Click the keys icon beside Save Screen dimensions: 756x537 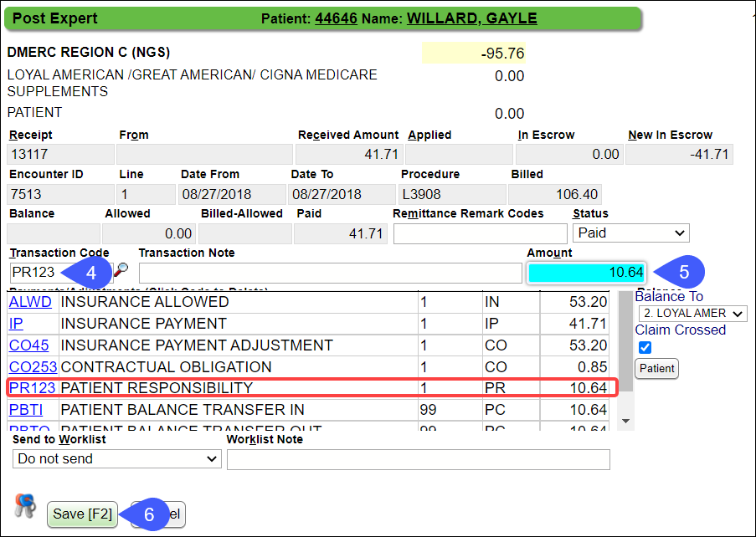[23, 504]
